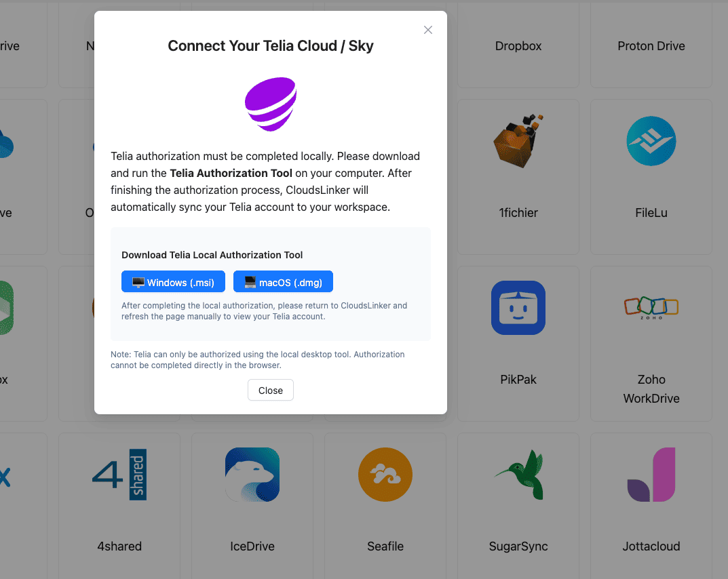This screenshot has width=728, height=579.
Task: Open the FileLu service icon
Action: tap(651, 141)
